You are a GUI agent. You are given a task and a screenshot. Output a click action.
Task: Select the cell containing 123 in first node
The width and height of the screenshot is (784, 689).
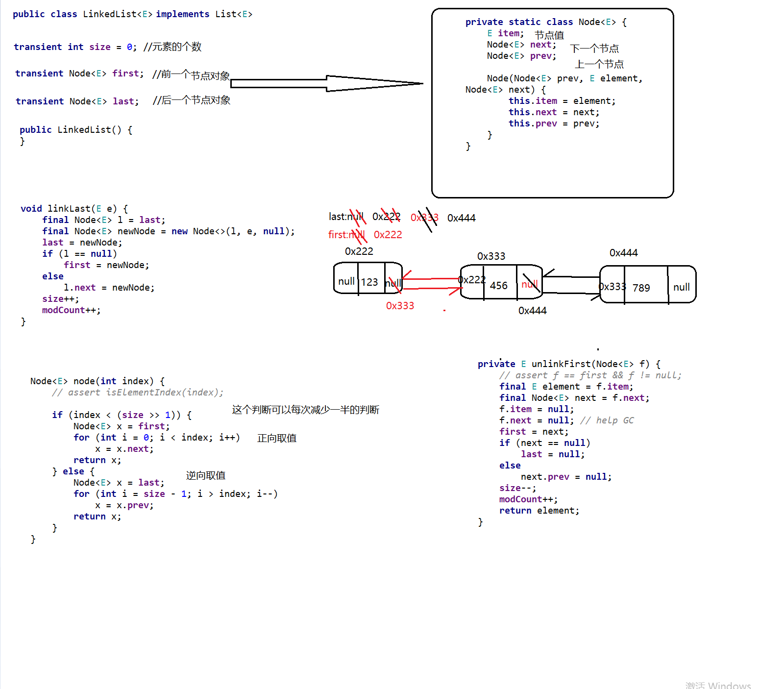[371, 279]
